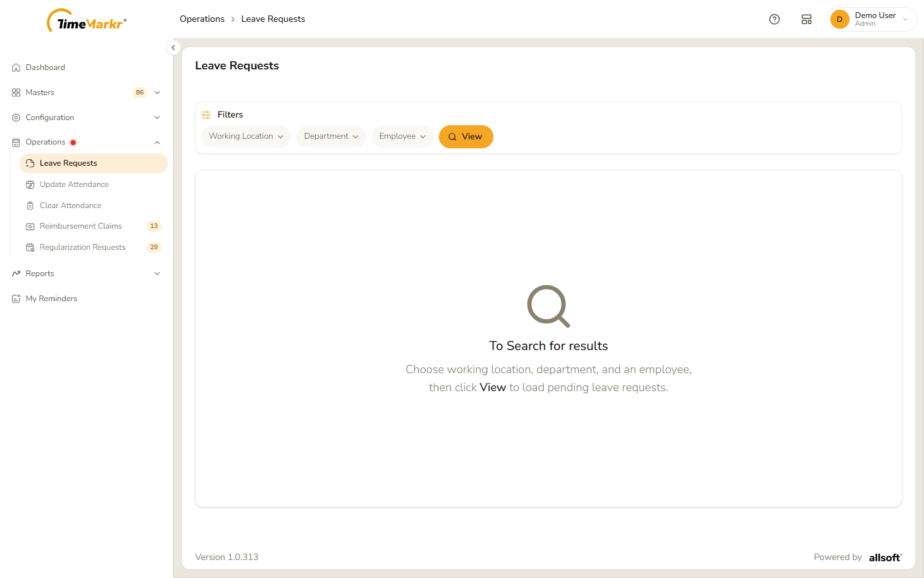Click the Reimbursement Claims icon
The height and width of the screenshot is (578, 924).
click(x=30, y=226)
